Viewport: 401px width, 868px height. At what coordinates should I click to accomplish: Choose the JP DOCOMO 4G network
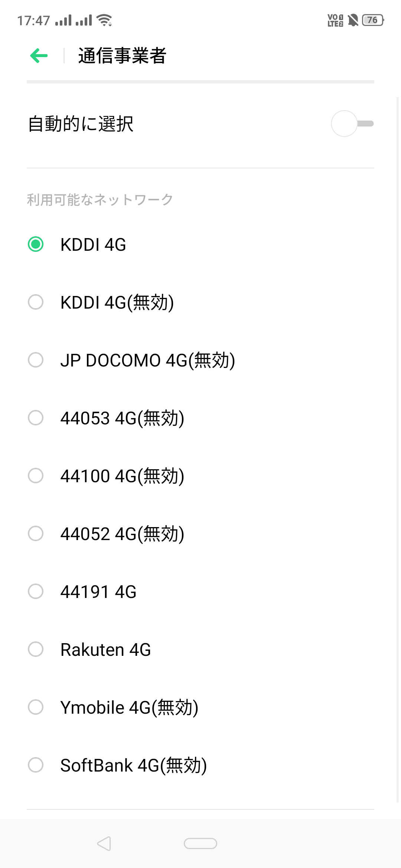click(x=147, y=360)
